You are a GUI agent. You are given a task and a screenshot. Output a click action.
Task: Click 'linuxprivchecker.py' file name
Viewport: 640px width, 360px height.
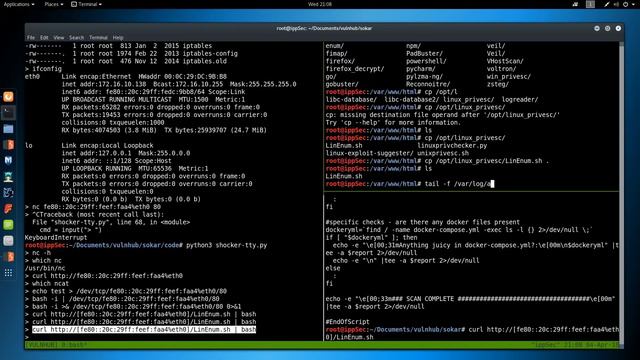[452, 145]
